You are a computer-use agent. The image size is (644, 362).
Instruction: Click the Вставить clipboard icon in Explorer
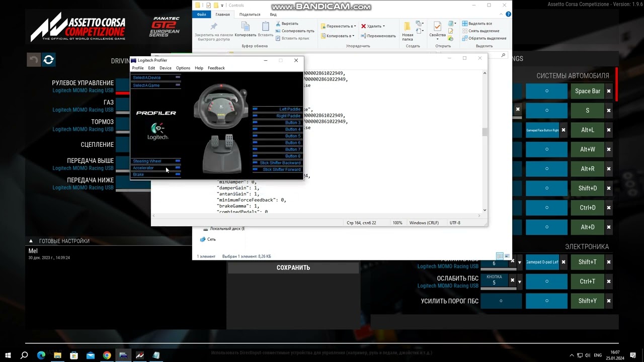(266, 26)
